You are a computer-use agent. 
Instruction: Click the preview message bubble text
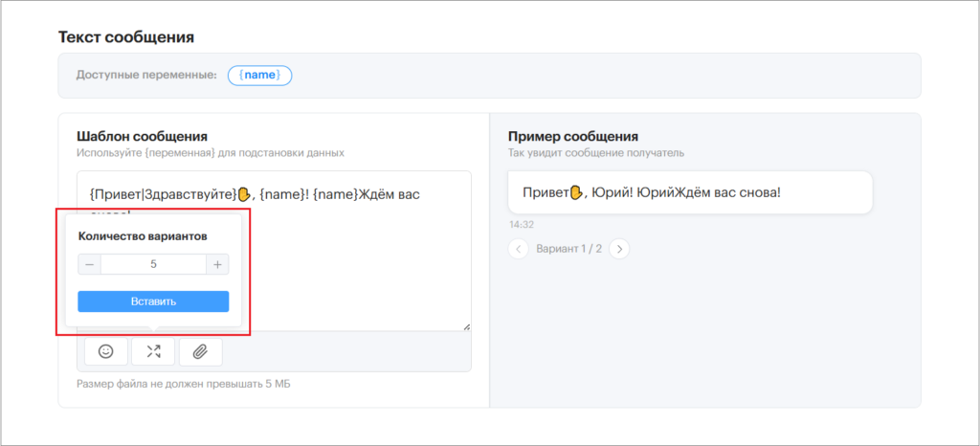(x=651, y=191)
